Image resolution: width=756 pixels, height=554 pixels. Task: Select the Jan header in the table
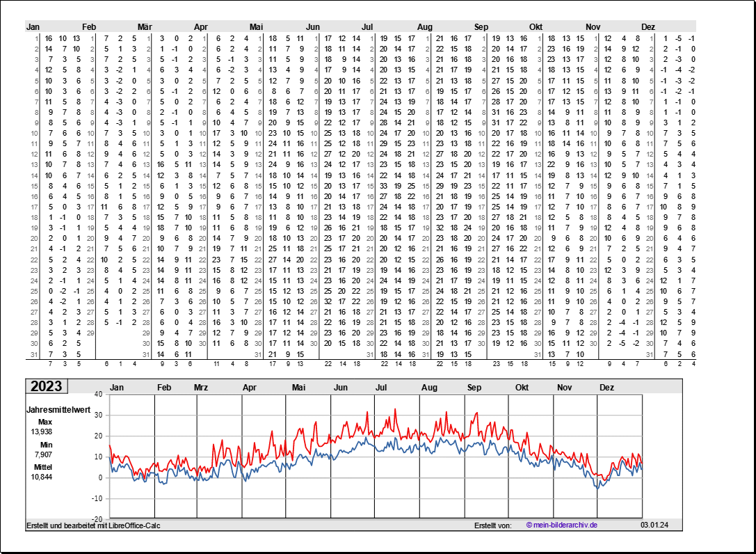click(x=33, y=26)
